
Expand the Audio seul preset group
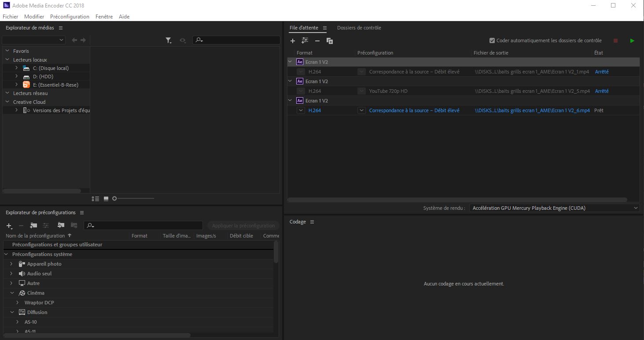tap(12, 274)
